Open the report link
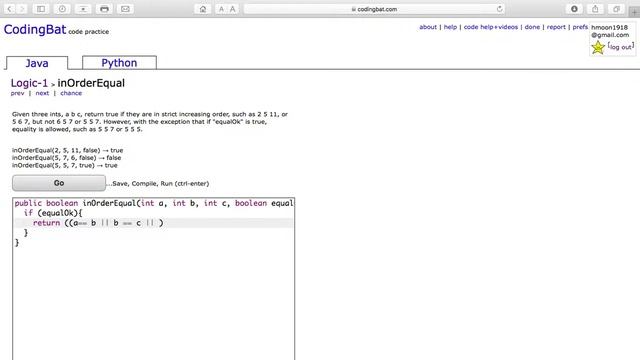 pos(556,27)
